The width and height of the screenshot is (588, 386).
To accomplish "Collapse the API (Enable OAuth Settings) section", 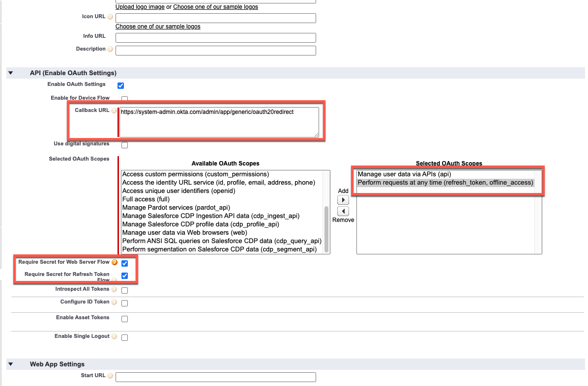I will [10, 72].
